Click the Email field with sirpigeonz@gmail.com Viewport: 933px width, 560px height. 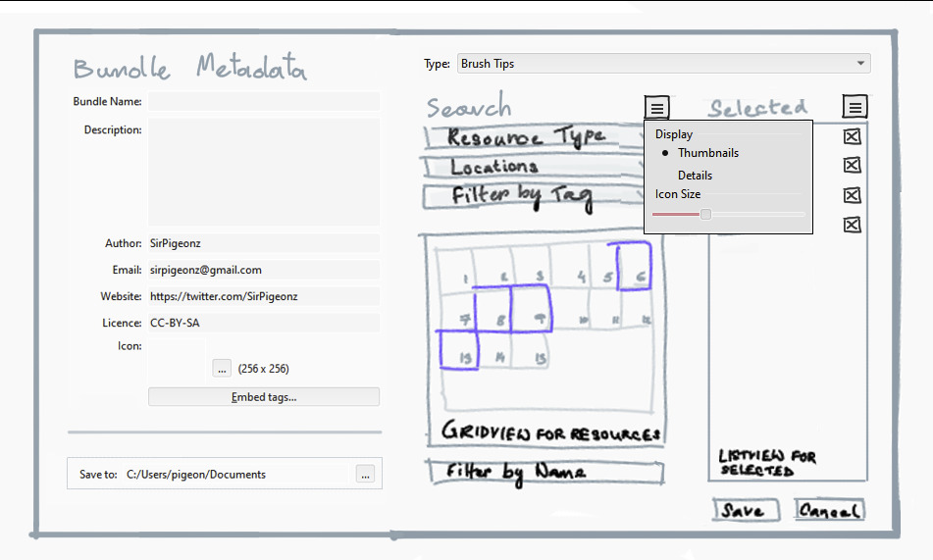click(264, 270)
